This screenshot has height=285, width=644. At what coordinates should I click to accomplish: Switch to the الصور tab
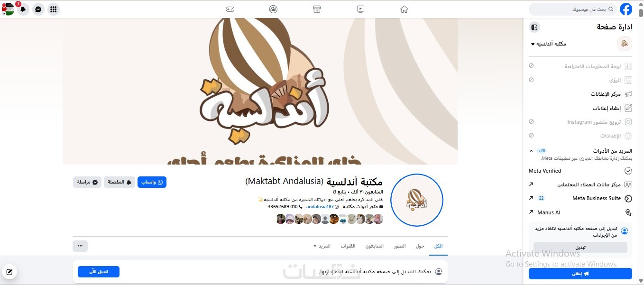click(399, 246)
